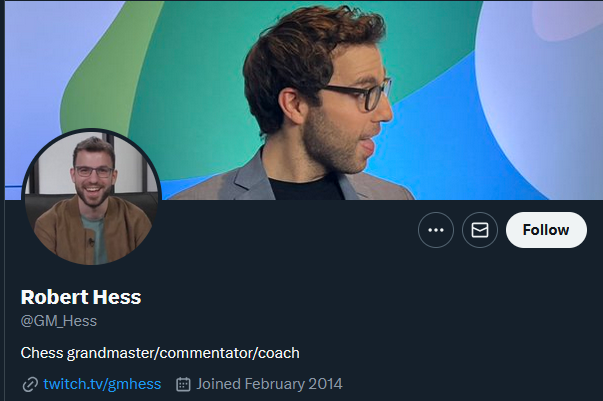Viewport: 603px width, 401px height.
Task: Click the calendar icon near Joined date
Action: 183,384
